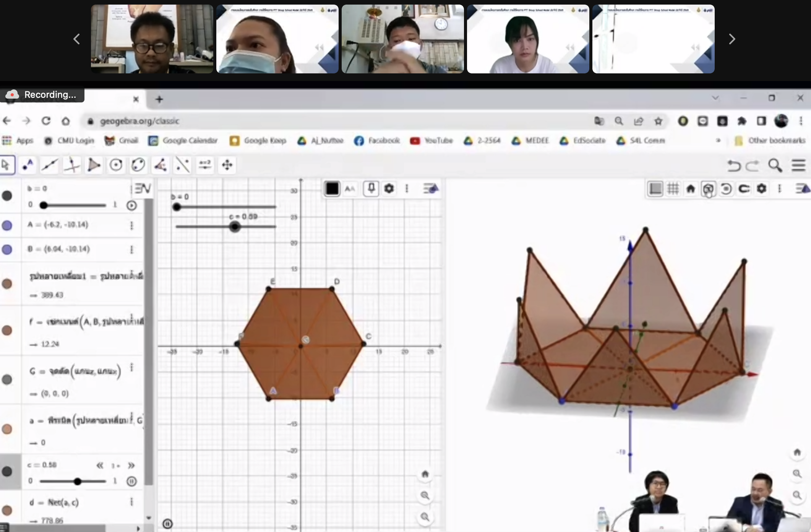Play the animation for slider c
Viewport: 811px width, 532px height.
131,481
